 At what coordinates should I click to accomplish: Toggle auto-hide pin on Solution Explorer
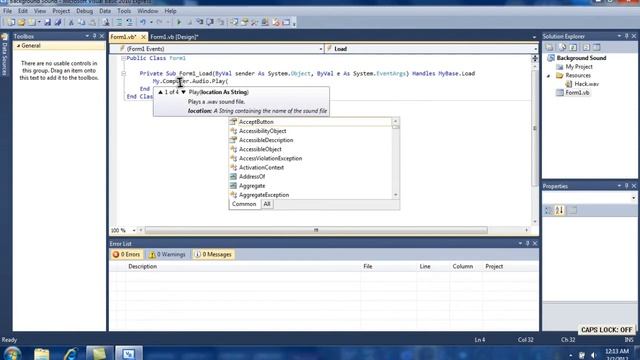(627, 36)
